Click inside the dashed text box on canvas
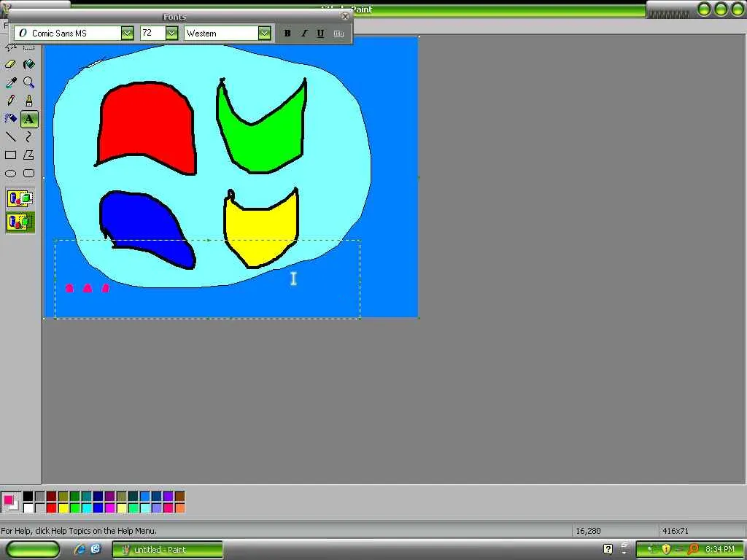Screen dimensions: 747x560 click(x=208, y=279)
